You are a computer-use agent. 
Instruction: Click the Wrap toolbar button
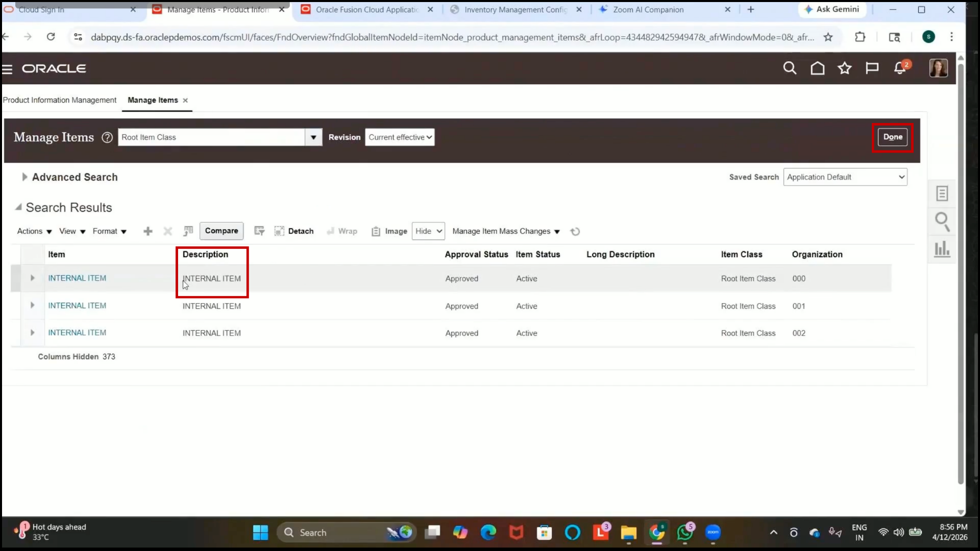click(x=342, y=231)
